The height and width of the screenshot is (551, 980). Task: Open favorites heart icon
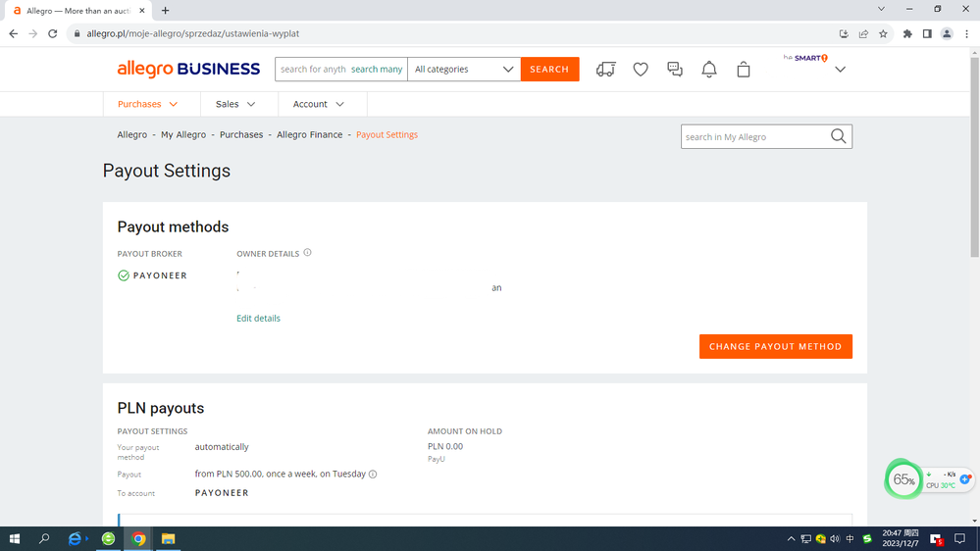tap(641, 70)
